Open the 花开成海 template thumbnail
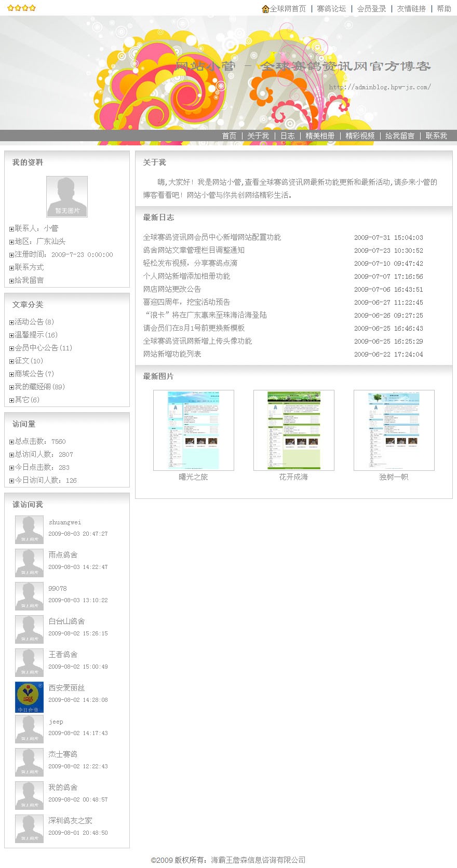 294,430
